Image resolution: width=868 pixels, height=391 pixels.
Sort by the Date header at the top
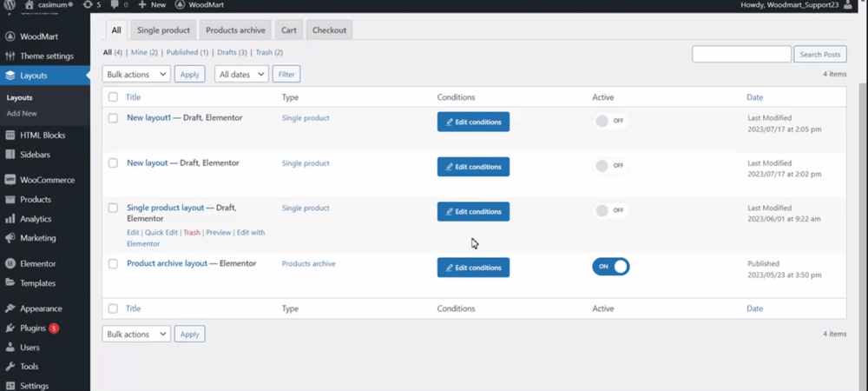(755, 97)
